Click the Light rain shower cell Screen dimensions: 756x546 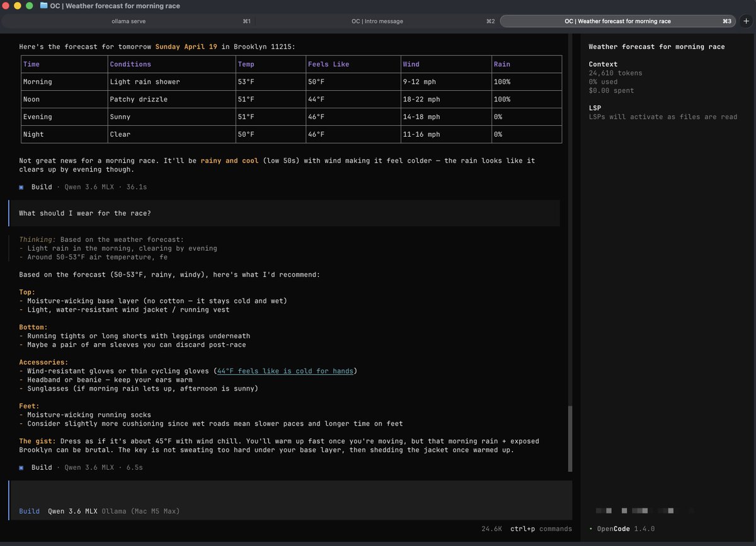145,82
